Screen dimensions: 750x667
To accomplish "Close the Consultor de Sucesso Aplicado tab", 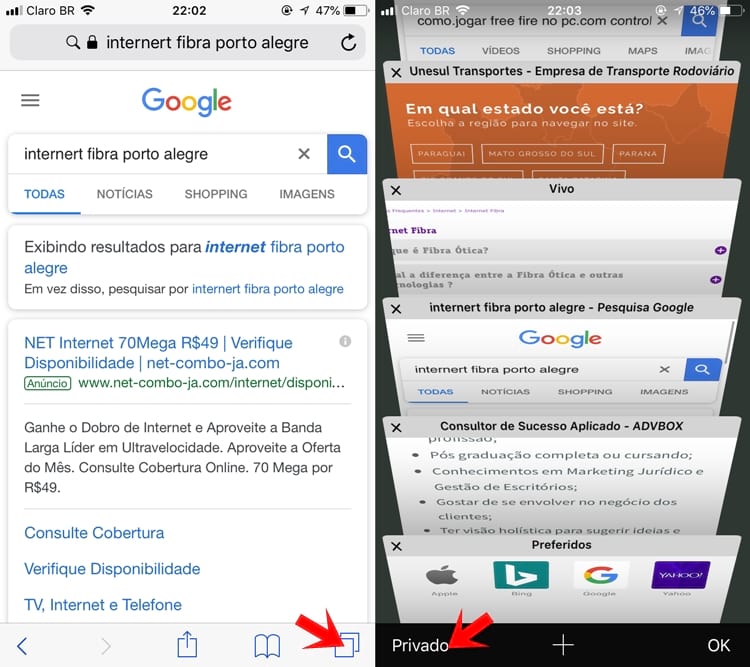I will (396, 428).
